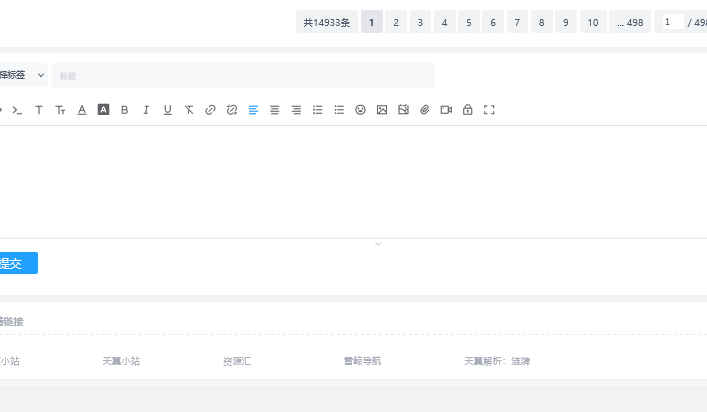This screenshot has width=707, height=412.
Task: Insert a hyperlink
Action: pos(210,110)
